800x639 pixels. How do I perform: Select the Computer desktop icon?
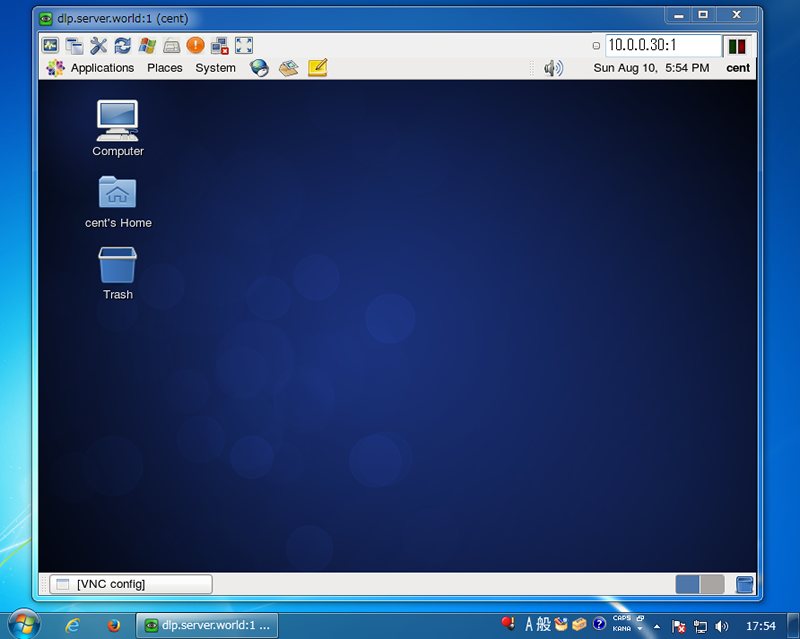[x=118, y=129]
